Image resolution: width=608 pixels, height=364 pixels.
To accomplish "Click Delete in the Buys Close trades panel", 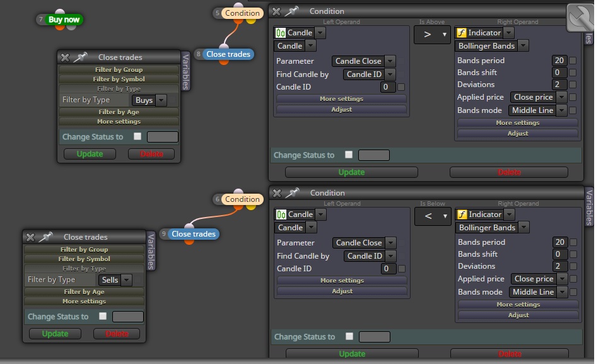I will [151, 154].
